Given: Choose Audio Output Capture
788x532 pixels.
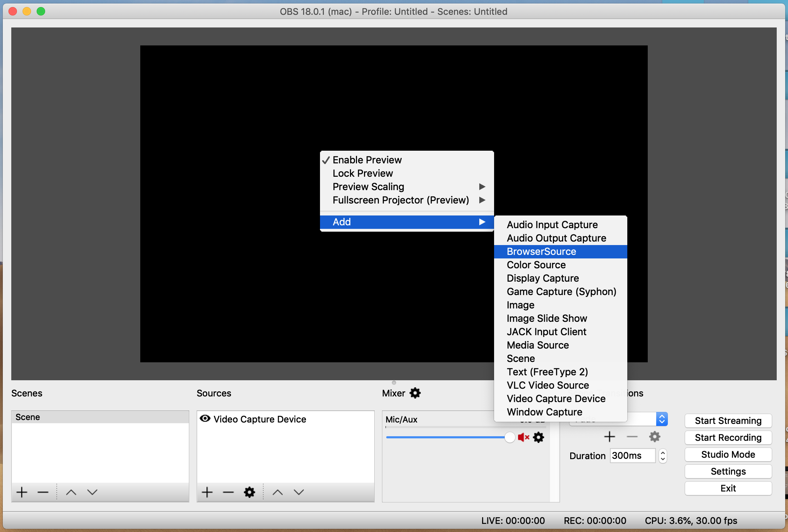Looking at the screenshot, I should pos(560,238).
